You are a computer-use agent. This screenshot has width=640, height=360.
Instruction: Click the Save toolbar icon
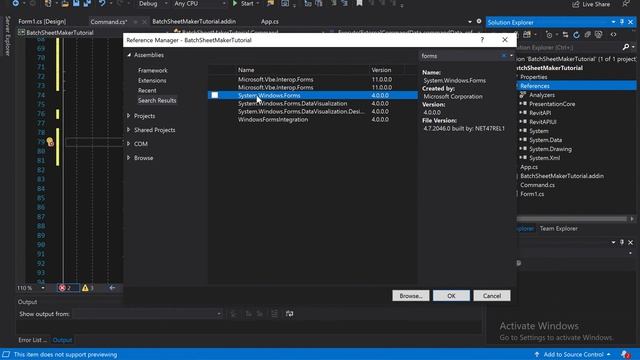[76, 4]
